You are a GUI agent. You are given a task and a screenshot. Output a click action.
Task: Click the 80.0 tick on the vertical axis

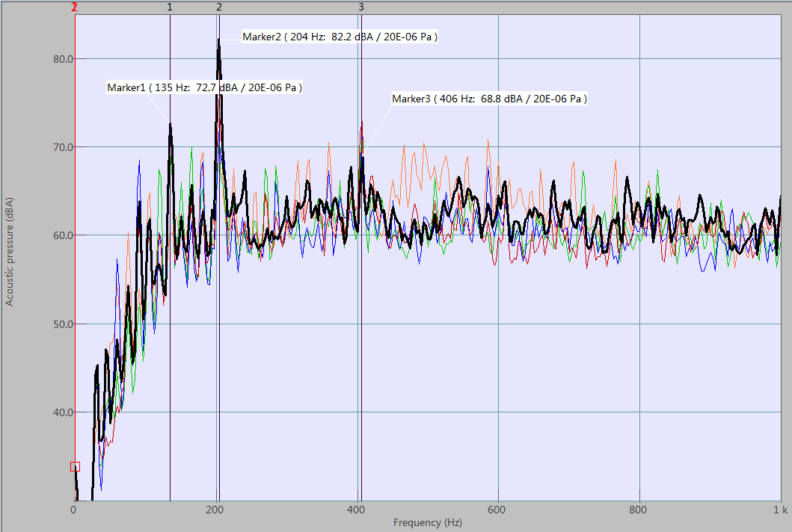pyautogui.click(x=61, y=59)
